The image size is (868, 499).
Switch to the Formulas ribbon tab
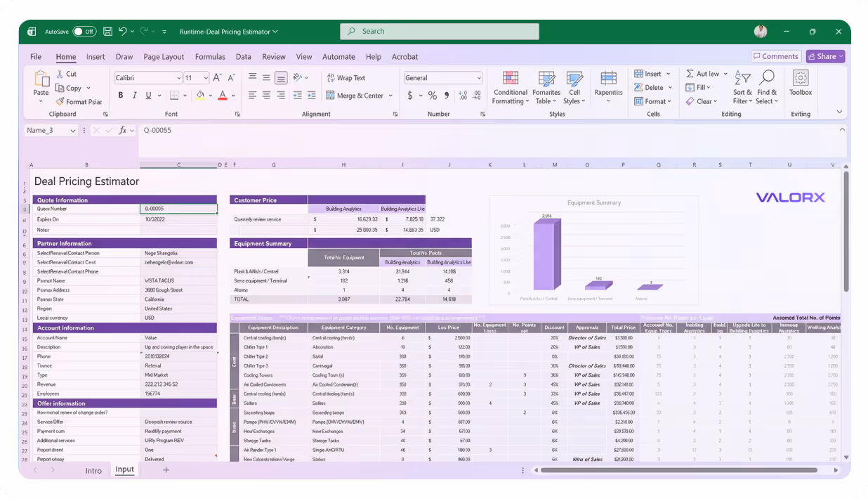coord(211,56)
